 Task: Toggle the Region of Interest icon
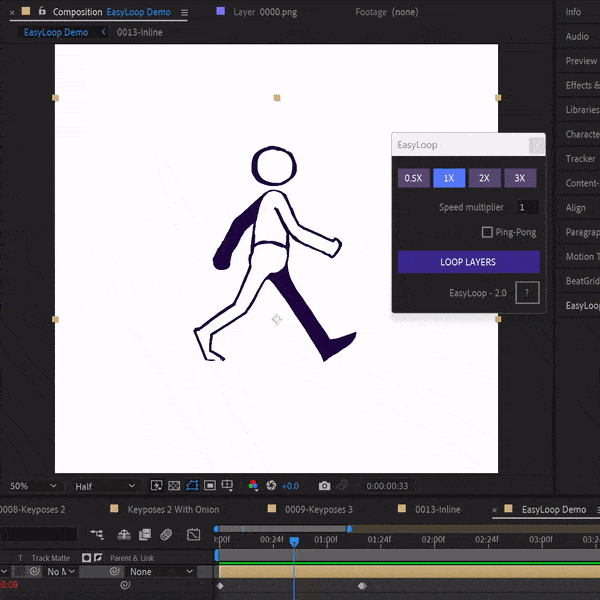(x=210, y=486)
